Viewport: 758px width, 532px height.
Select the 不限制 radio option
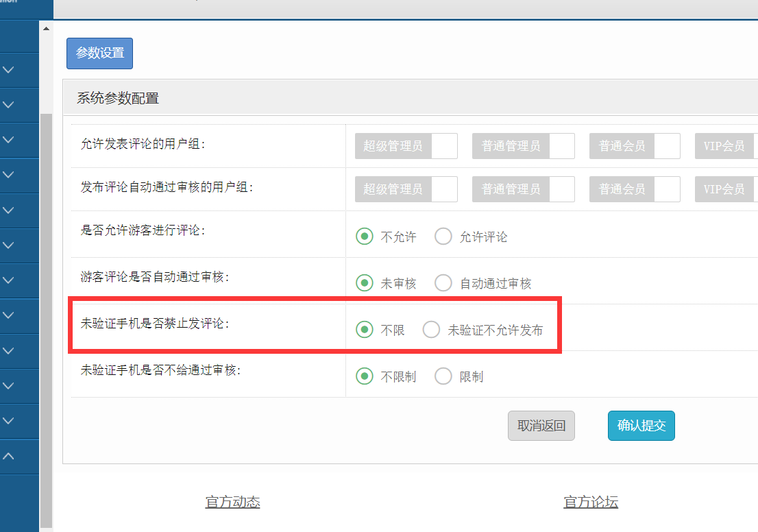click(364, 376)
